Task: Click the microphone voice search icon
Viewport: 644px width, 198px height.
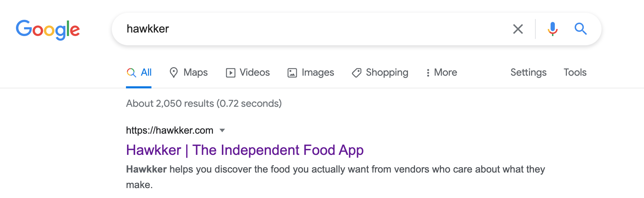Action: 552,29
